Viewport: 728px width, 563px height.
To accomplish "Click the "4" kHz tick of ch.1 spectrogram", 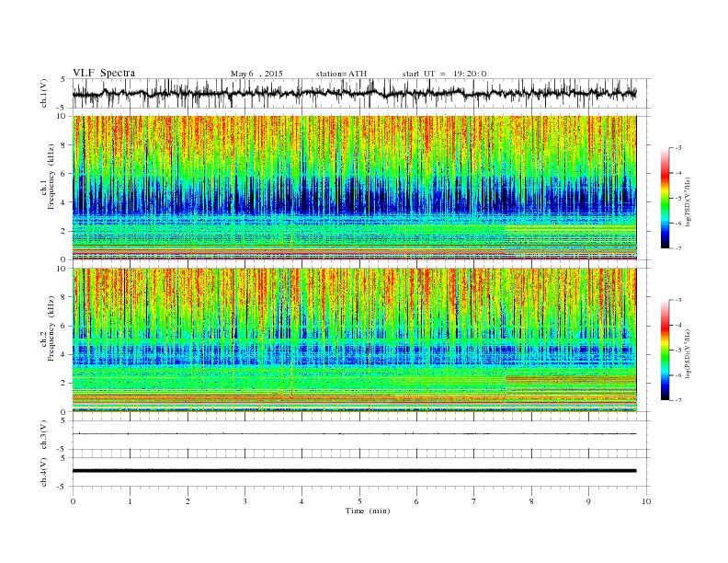I will pos(63,202).
